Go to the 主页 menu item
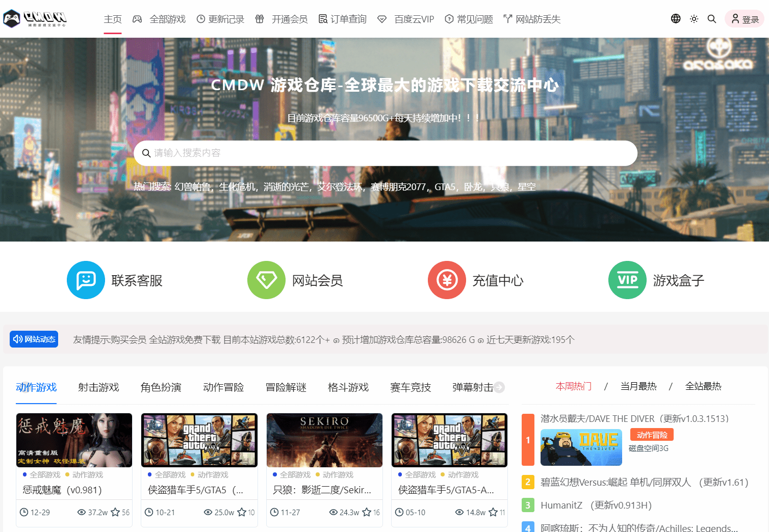Screen dimensions: 769x532 [x=113, y=19]
